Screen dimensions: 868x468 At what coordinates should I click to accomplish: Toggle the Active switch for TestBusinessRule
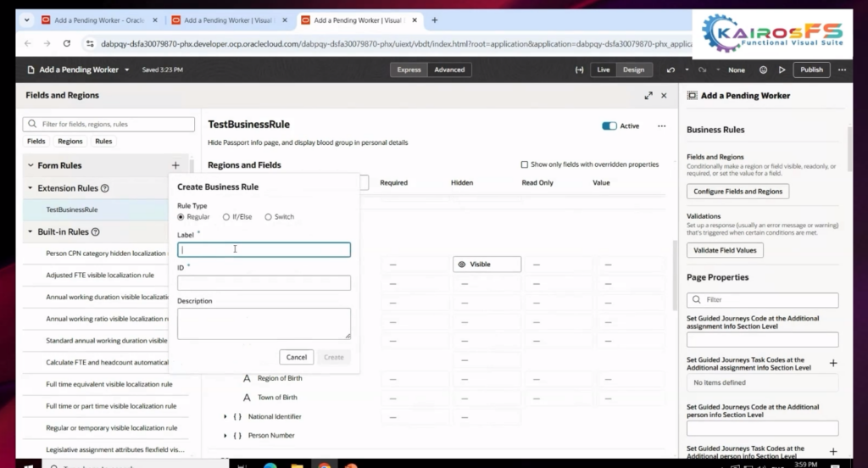pyautogui.click(x=609, y=126)
